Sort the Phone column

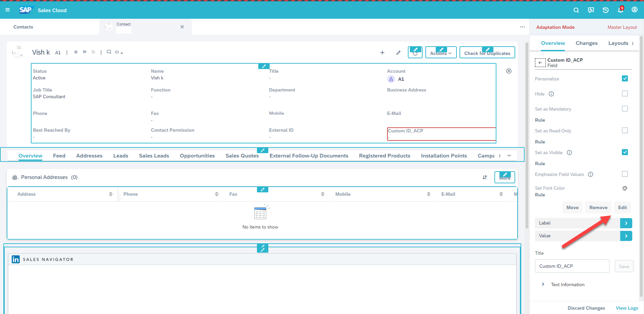(x=217, y=194)
